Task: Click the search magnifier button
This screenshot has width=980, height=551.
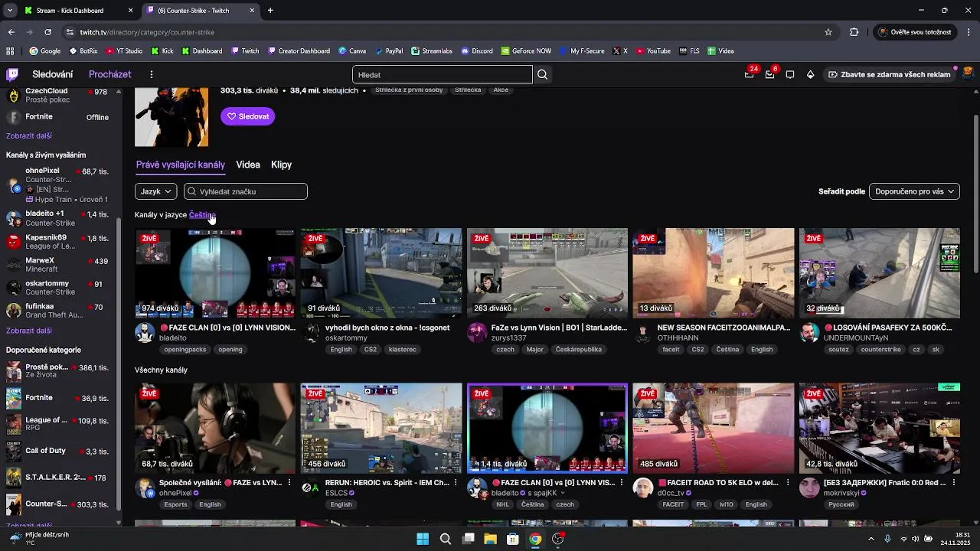Action: tap(543, 75)
